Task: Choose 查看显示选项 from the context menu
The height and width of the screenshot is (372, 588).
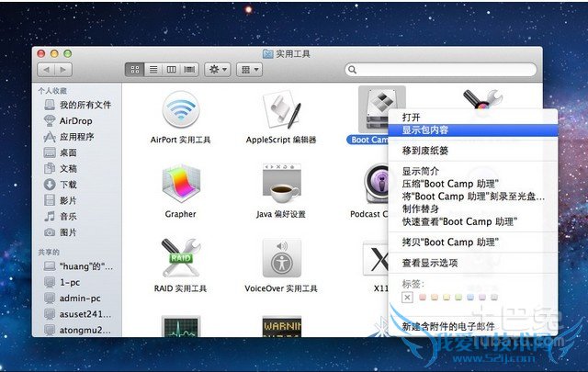Action: point(472,263)
